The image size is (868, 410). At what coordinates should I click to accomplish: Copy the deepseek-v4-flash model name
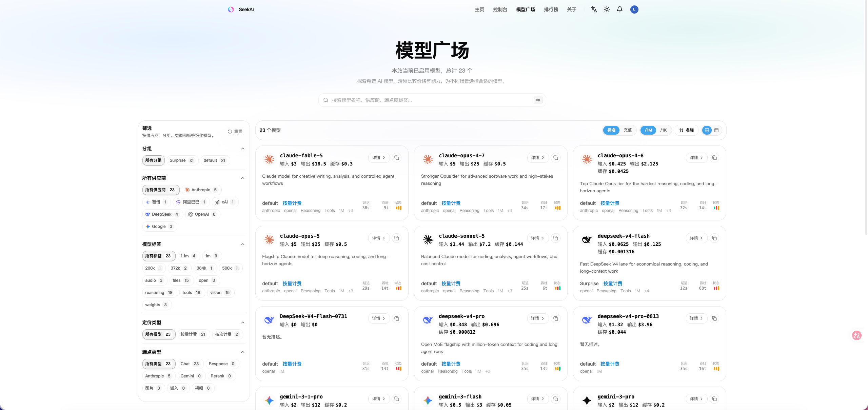point(714,238)
